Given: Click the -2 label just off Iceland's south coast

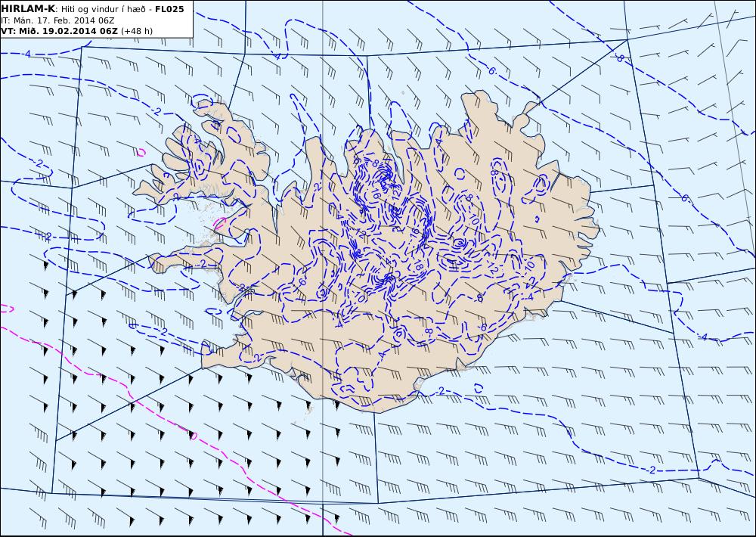Looking at the screenshot, I should coord(438,391).
